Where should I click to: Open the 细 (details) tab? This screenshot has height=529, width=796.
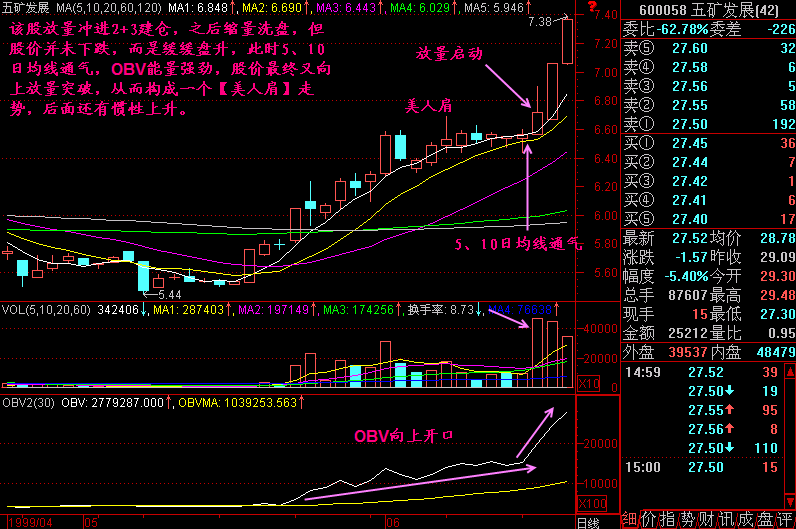pyautogui.click(x=630, y=519)
